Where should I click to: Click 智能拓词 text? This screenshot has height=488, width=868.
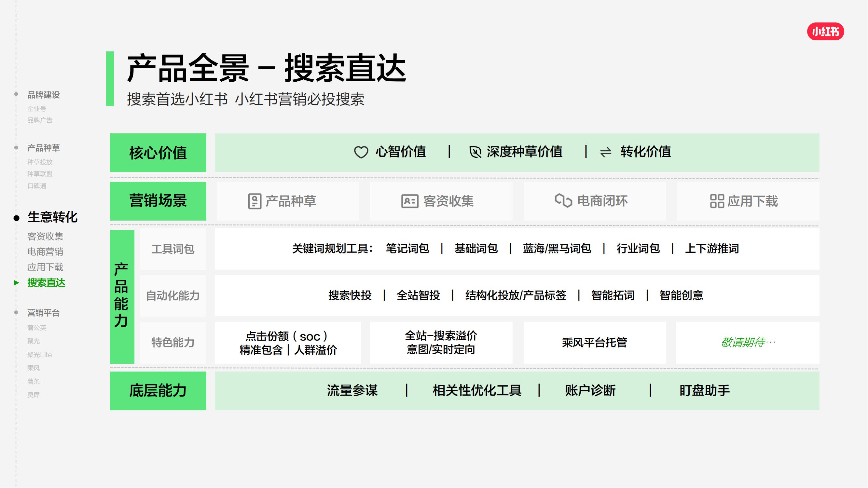pyautogui.click(x=613, y=296)
